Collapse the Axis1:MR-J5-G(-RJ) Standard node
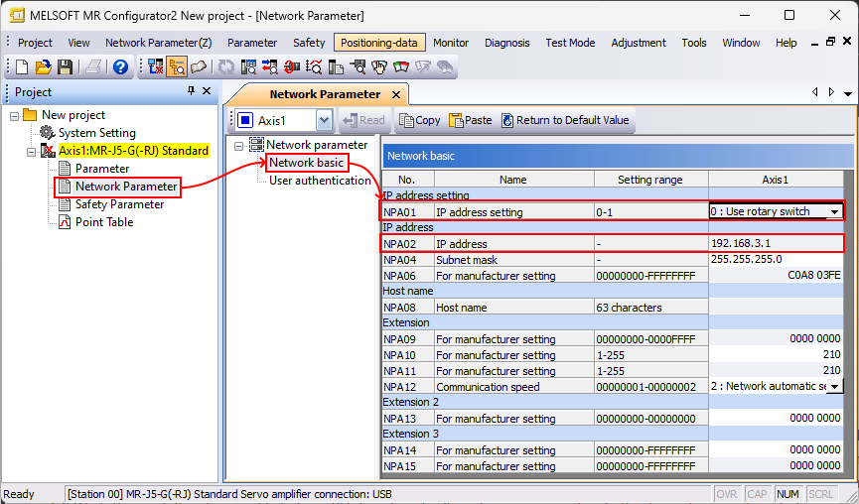Image resolution: width=859 pixels, height=504 pixels. (x=31, y=152)
